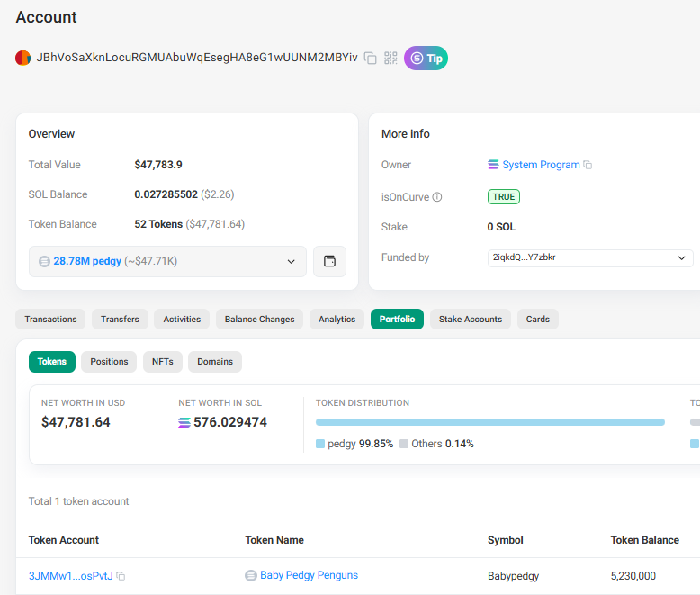The height and width of the screenshot is (595, 700).
Task: Expand the Funded by 2iqkdQ...Y7zbkr dropdown
Action: (589, 257)
